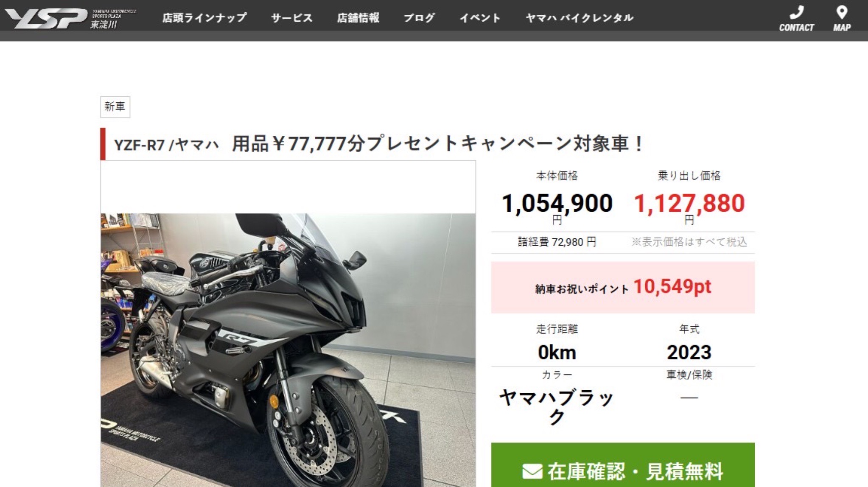868x487 pixels.
Task: Open the サービス menu item
Action: (x=292, y=18)
